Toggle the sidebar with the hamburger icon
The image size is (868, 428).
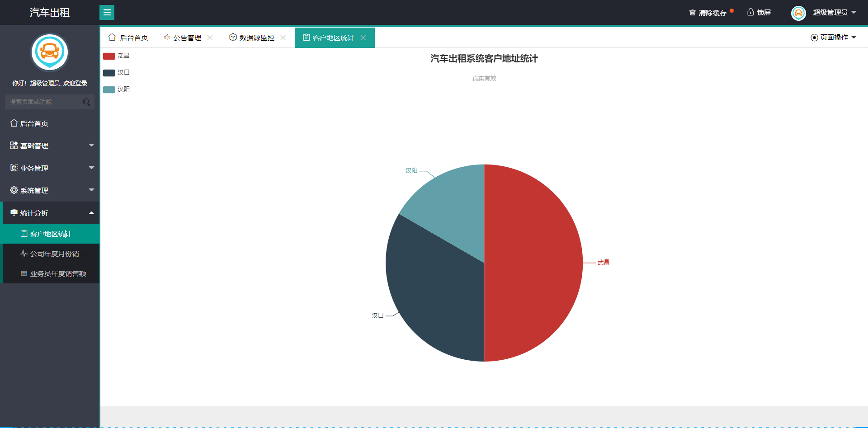pos(107,13)
